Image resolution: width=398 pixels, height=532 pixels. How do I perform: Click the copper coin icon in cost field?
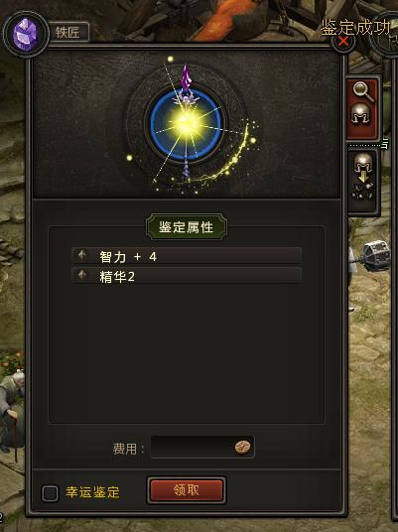click(x=242, y=448)
